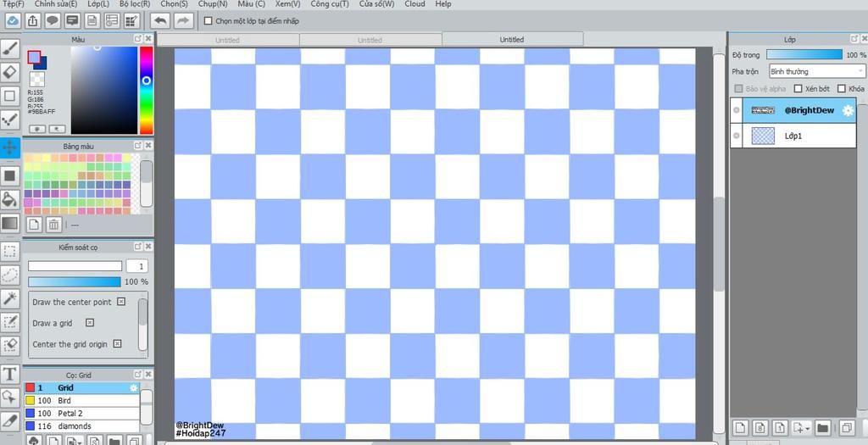This screenshot has height=445, width=868.
Task: Select the Select Pen tool
Action: [x=9, y=321]
